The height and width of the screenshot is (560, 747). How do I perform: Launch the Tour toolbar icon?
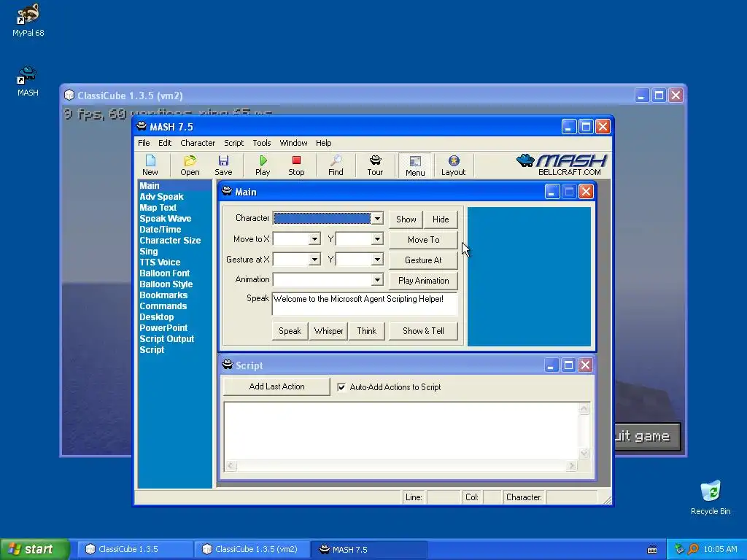point(375,166)
